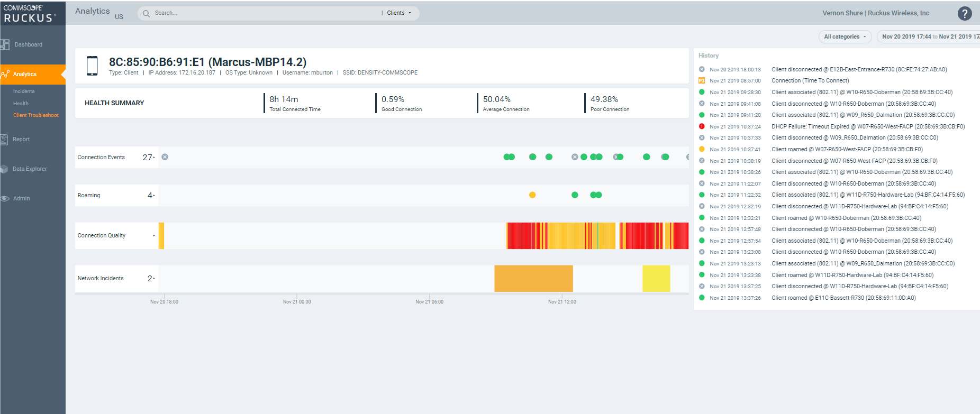Open the All categories dropdown
Image resolution: width=980 pixels, height=414 pixels.
click(845, 37)
